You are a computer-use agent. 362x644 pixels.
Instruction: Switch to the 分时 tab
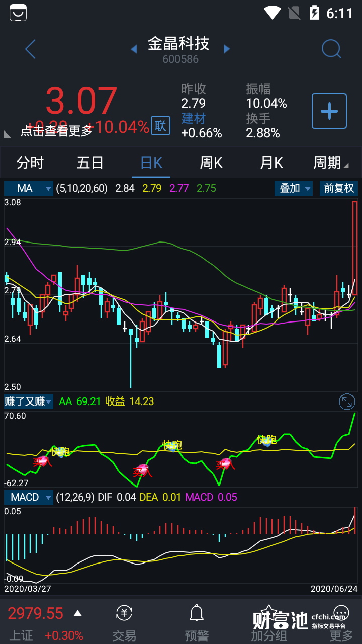pos(30,163)
